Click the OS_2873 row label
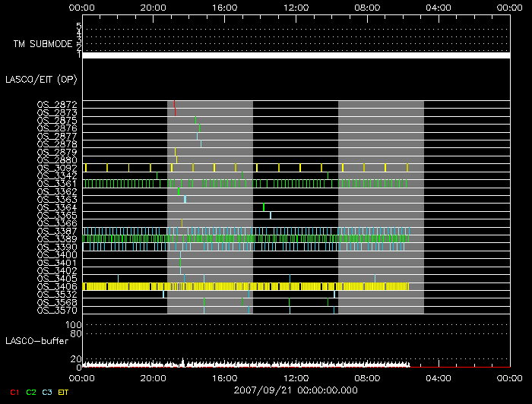This screenshot has height=404, width=532. (x=57, y=112)
